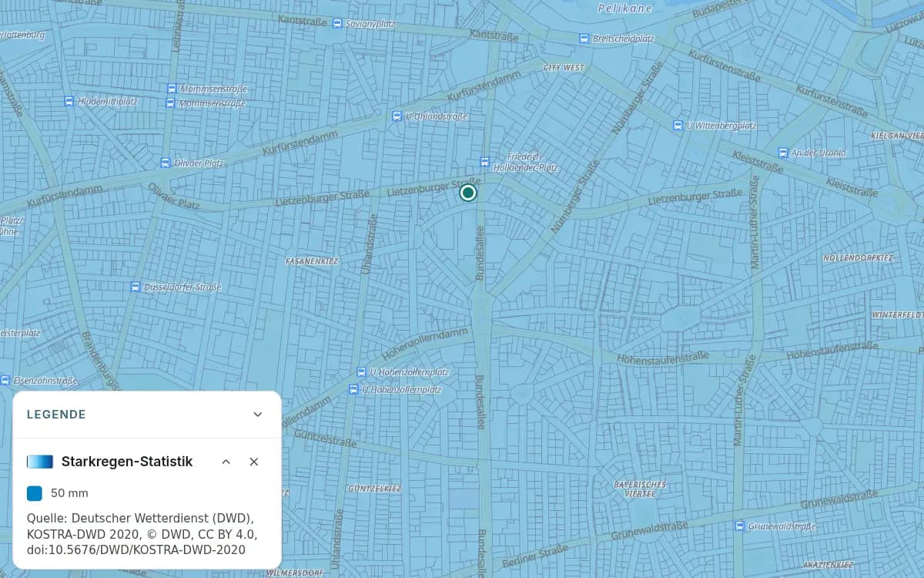Image resolution: width=924 pixels, height=578 pixels.
Task: Click the Grunewaldstraße bus stop icon
Action: pos(740,526)
